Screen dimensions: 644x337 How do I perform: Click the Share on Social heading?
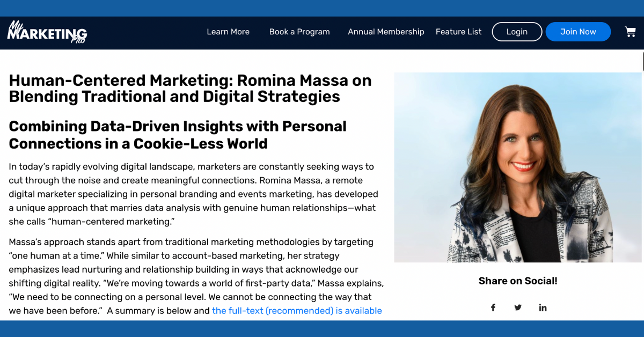517,281
